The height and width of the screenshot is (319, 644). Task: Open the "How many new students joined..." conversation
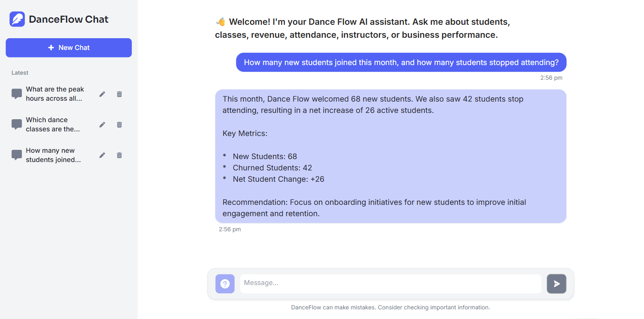[53, 155]
